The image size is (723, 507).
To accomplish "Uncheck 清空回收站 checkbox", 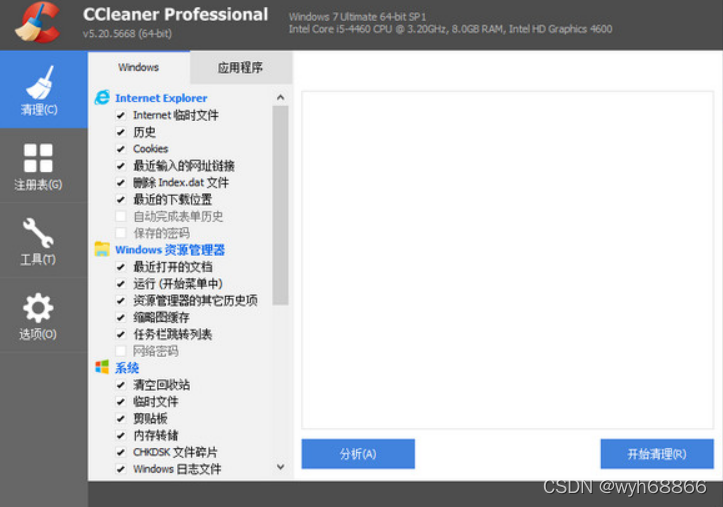I will 121,385.
